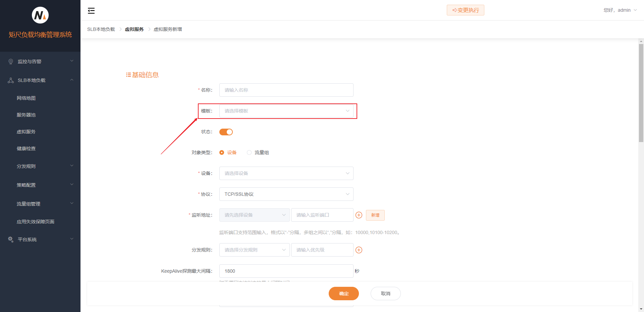Click the orange 确定 confirm button
Viewport: 644px width, 312px height.
pos(343,294)
